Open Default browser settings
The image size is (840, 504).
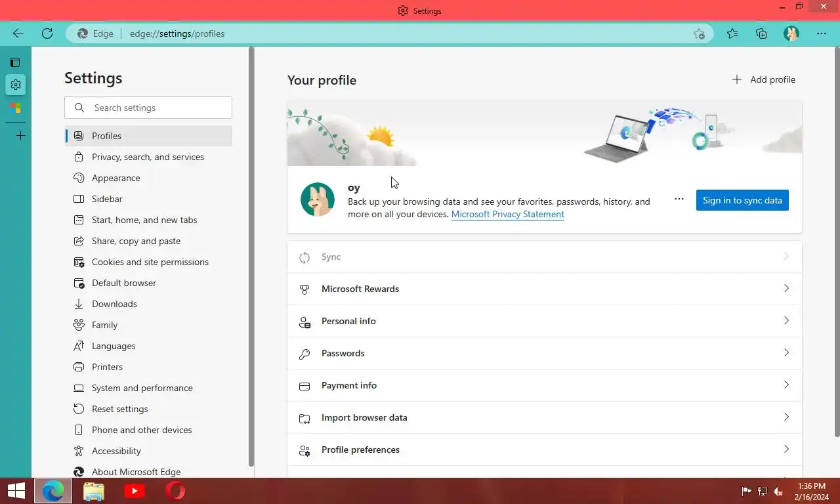(x=148, y=283)
